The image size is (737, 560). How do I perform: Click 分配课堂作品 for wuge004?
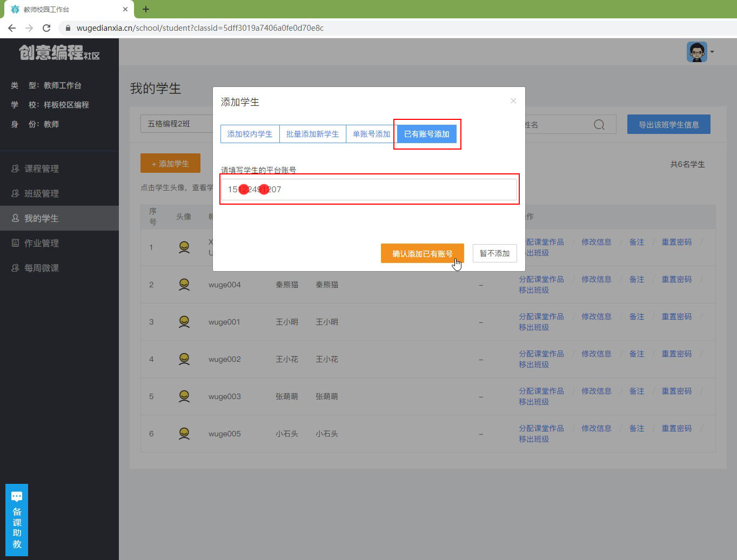tap(541, 279)
